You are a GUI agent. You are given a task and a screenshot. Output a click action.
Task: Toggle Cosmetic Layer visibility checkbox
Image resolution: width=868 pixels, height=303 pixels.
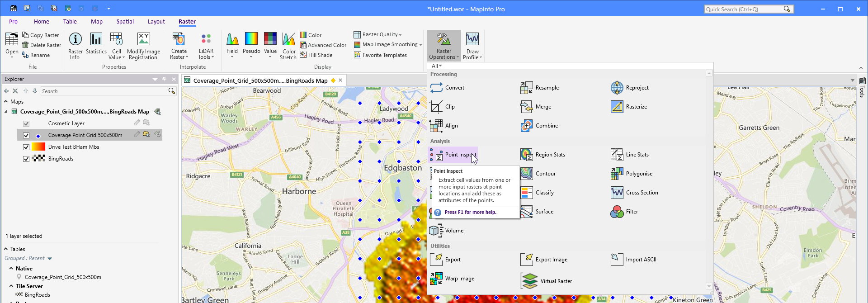click(26, 123)
